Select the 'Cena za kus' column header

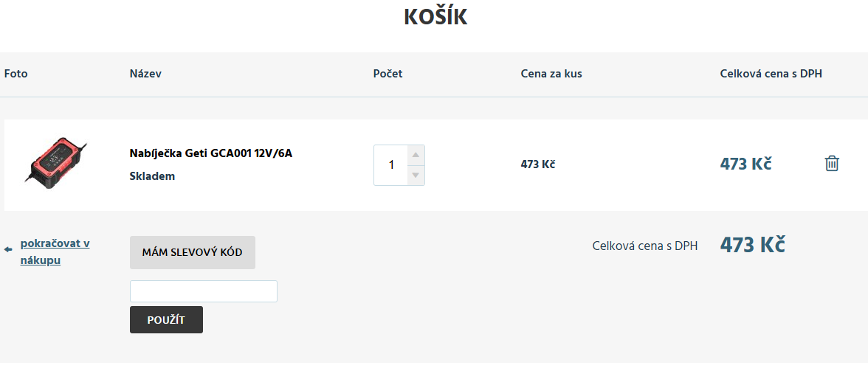click(551, 74)
